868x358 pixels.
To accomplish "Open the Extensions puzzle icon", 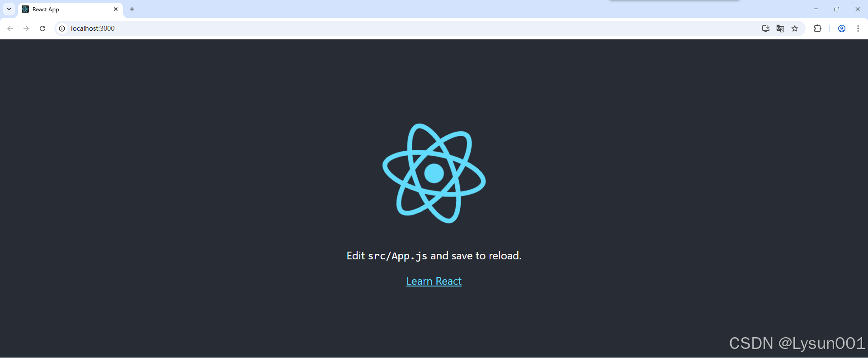I will click(x=817, y=29).
